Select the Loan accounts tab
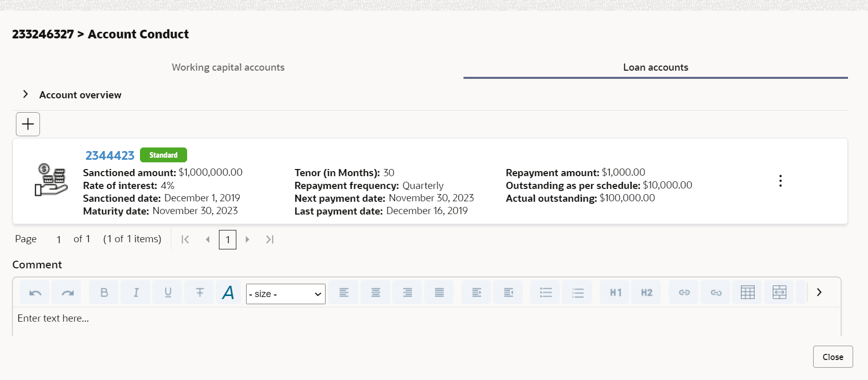Image resolution: width=868 pixels, height=380 pixels. click(x=655, y=67)
